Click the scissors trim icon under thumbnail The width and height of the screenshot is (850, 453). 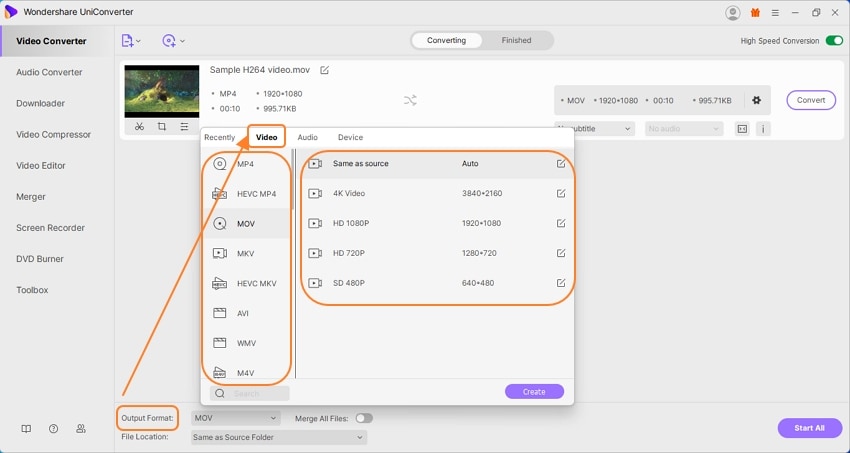tap(139, 127)
